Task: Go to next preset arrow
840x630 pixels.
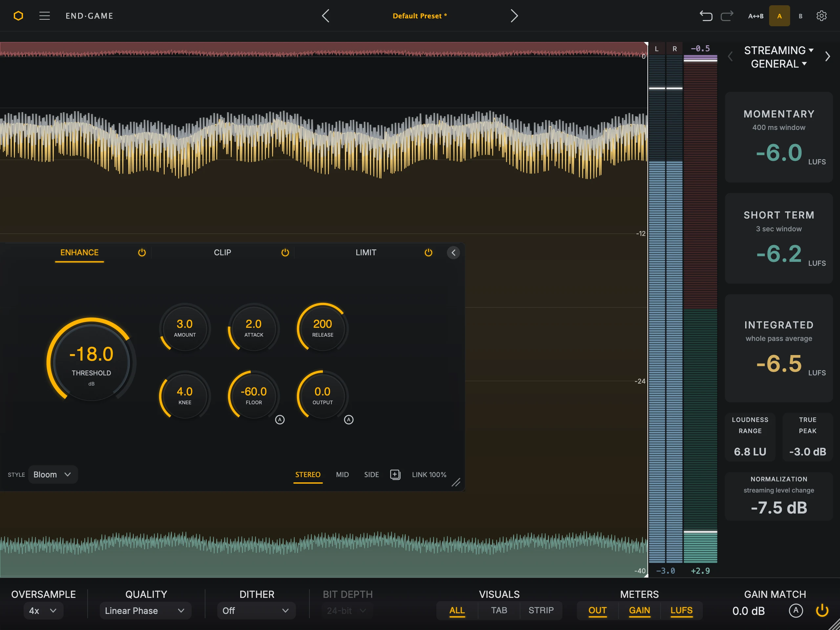Action: [x=514, y=15]
